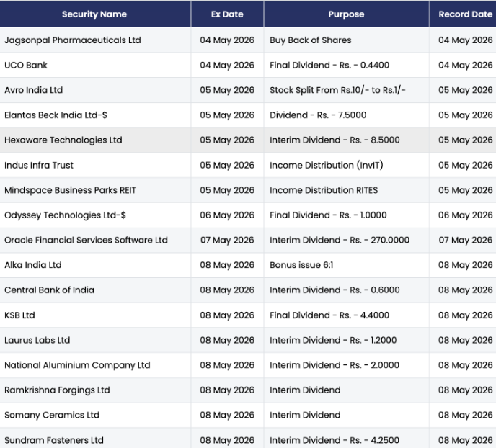496x448 pixels.
Task: Select Sundram Fasteners Ltd security name
Action: click(54, 440)
